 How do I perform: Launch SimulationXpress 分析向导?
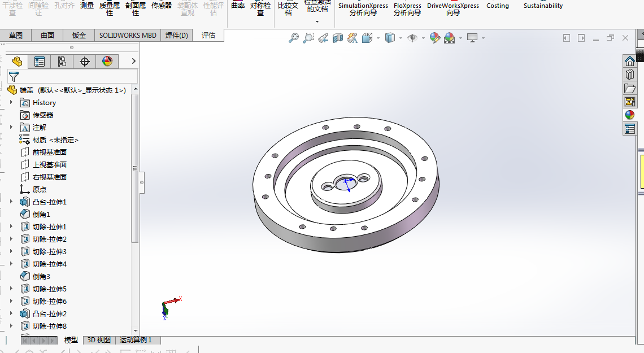(x=363, y=8)
